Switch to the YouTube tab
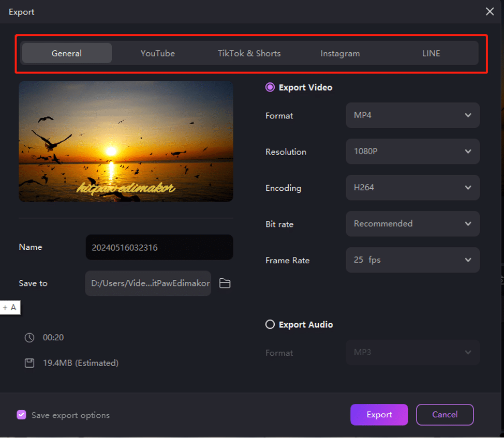504x438 pixels. [x=158, y=53]
